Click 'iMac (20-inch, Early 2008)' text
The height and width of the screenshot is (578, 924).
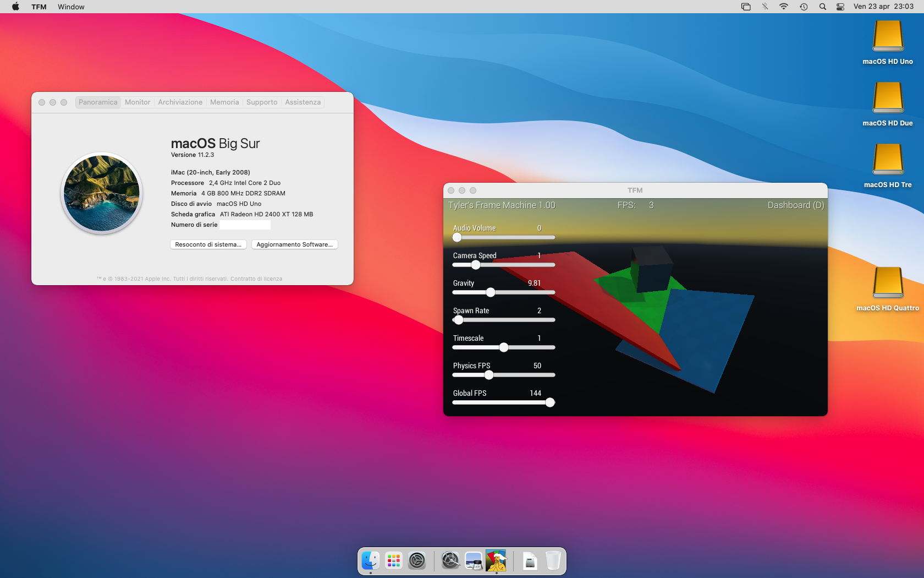click(x=211, y=172)
